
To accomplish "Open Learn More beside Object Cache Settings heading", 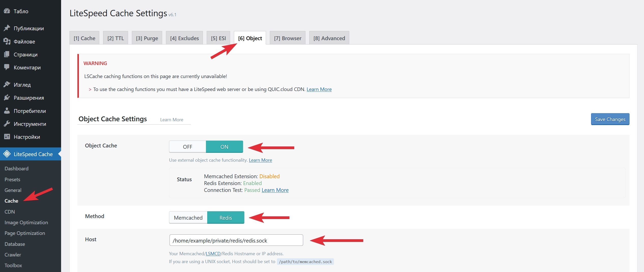I will pyautogui.click(x=172, y=120).
